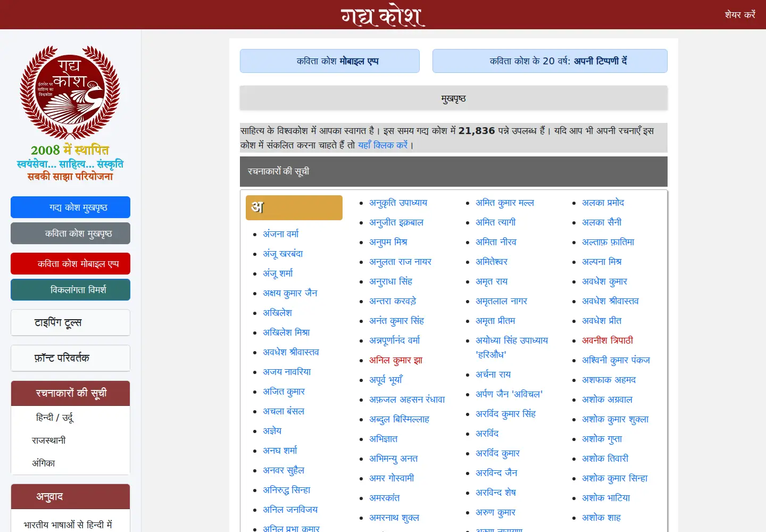Open शेयर करें in the top bar
The height and width of the screenshot is (532, 766).
(740, 14)
